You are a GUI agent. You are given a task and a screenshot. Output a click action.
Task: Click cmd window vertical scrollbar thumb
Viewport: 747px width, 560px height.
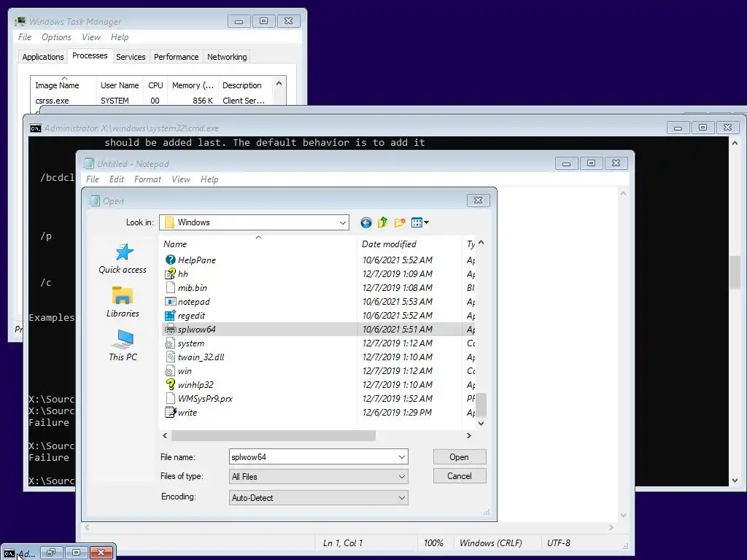(735, 272)
